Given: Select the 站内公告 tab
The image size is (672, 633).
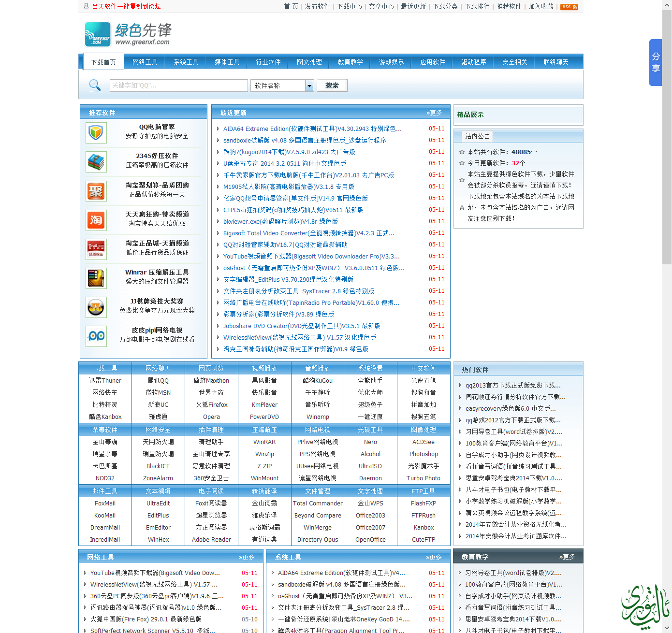Looking at the screenshot, I should tap(477, 136).
